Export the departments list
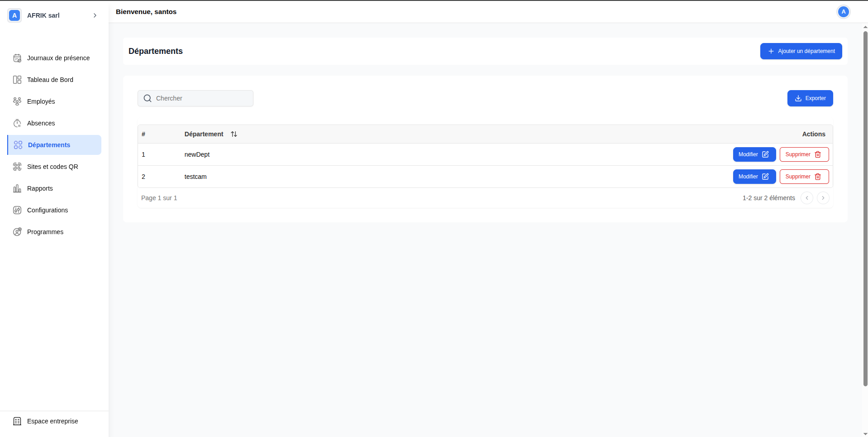This screenshot has width=868, height=437. click(x=810, y=98)
